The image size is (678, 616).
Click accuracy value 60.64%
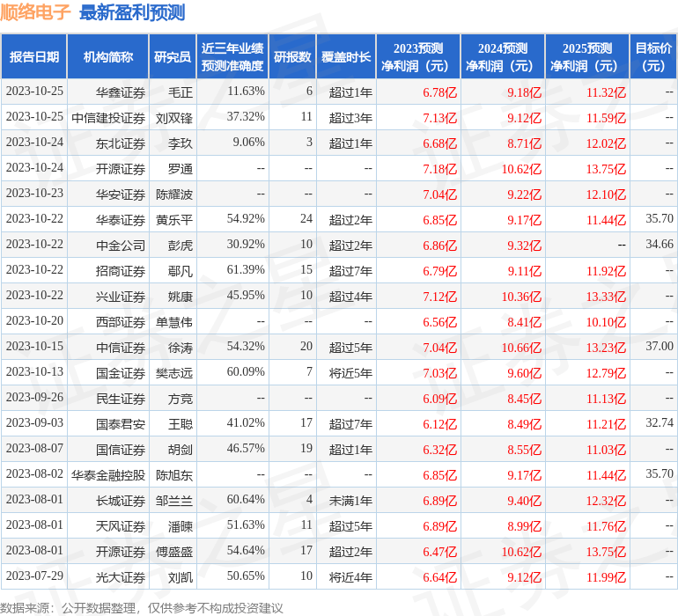[246, 499]
